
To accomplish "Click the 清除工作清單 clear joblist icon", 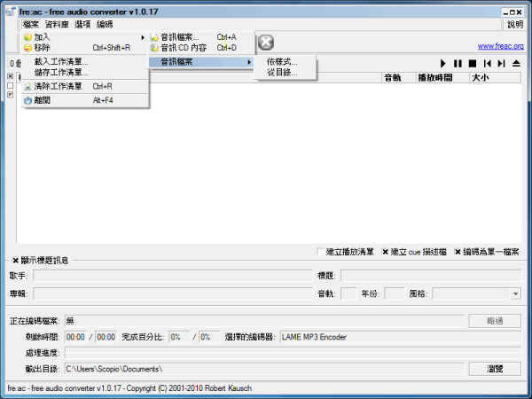I will [x=27, y=87].
